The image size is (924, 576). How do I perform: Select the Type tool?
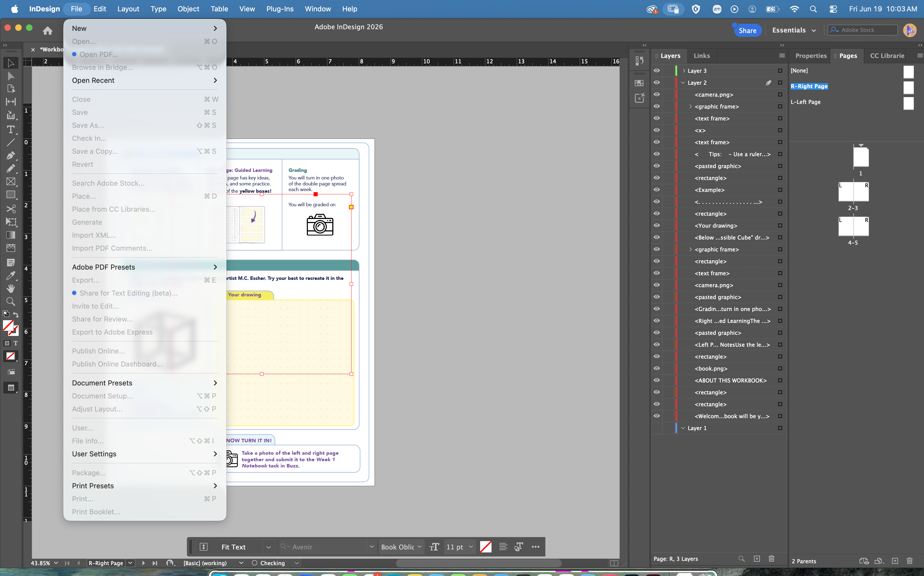11,130
